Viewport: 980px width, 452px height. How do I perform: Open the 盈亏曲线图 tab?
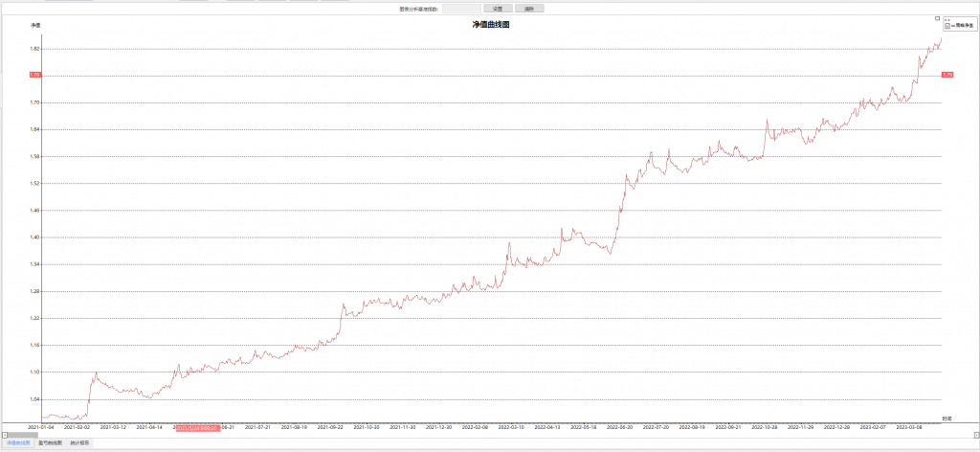51,443
